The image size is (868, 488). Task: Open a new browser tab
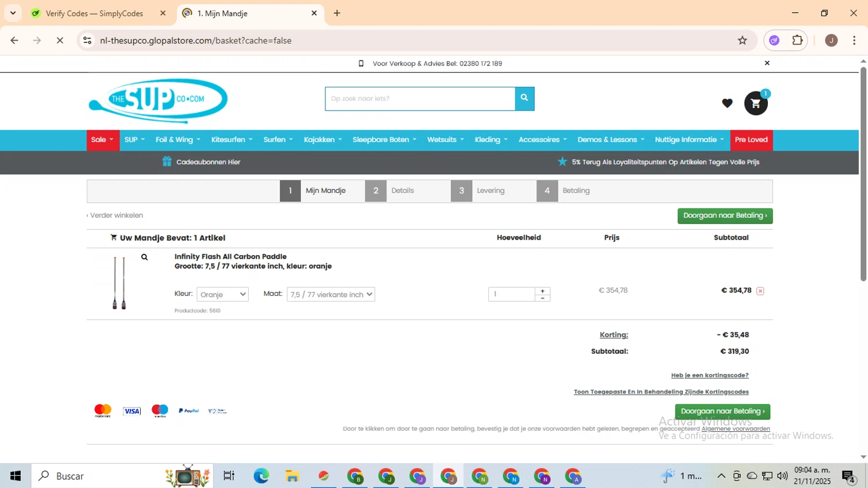tap(337, 13)
